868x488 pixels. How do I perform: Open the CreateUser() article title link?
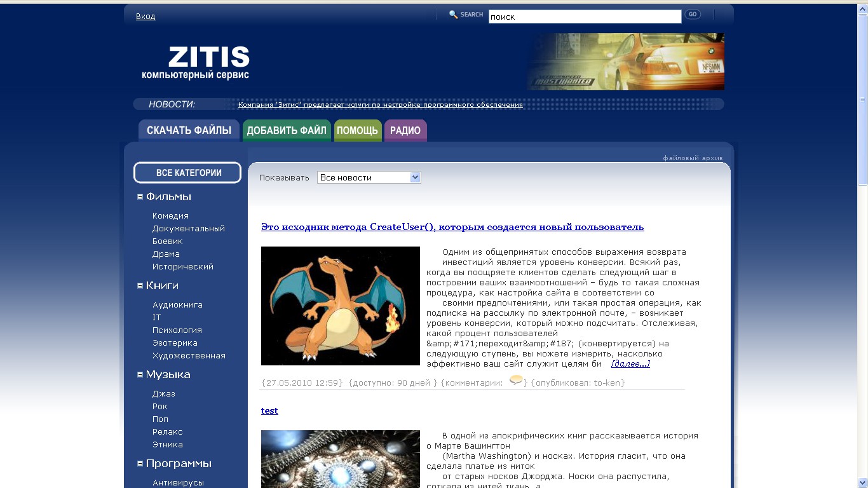point(452,227)
